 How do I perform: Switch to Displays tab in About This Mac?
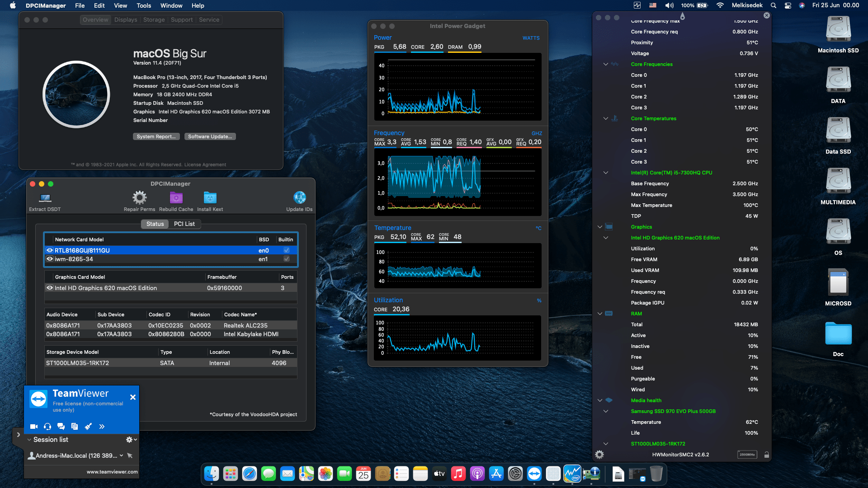coord(126,20)
